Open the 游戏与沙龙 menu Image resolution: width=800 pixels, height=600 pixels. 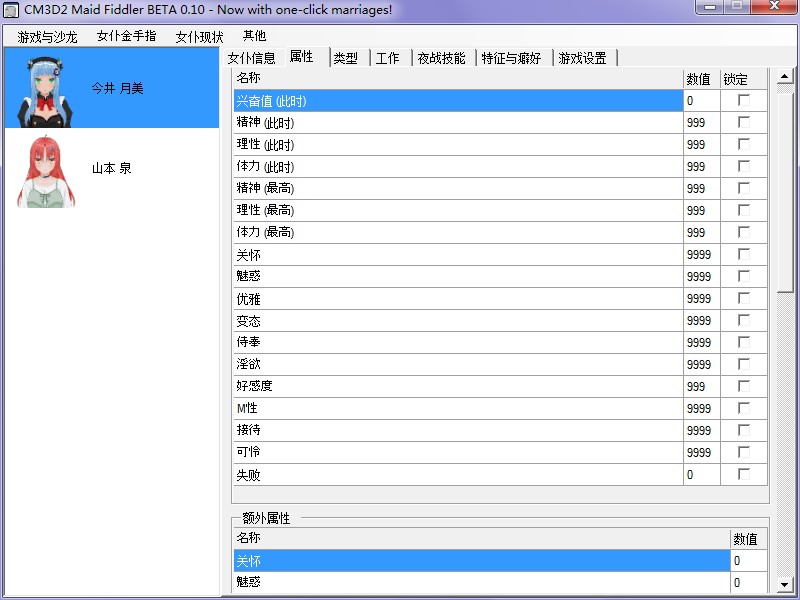[47, 37]
